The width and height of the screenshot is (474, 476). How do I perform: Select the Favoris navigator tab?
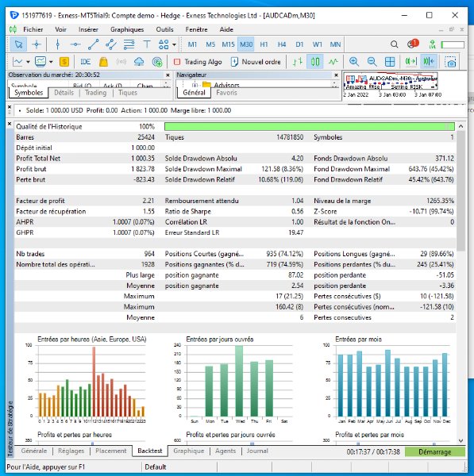(226, 93)
